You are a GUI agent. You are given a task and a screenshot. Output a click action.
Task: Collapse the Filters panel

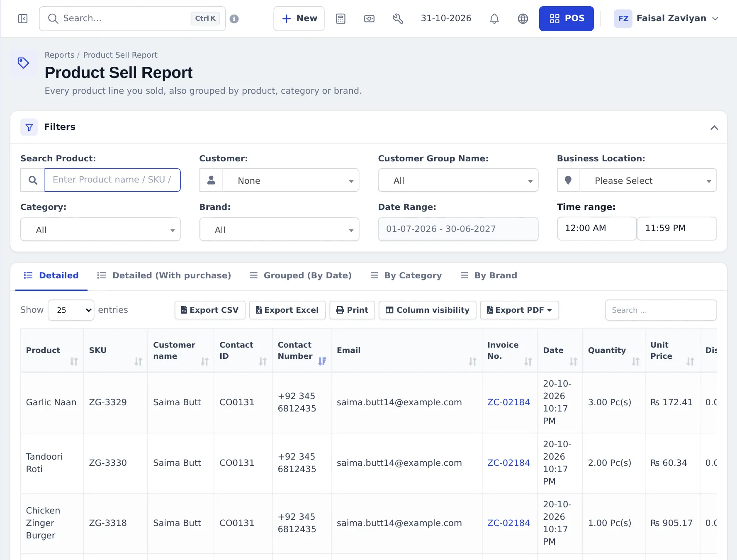(714, 127)
